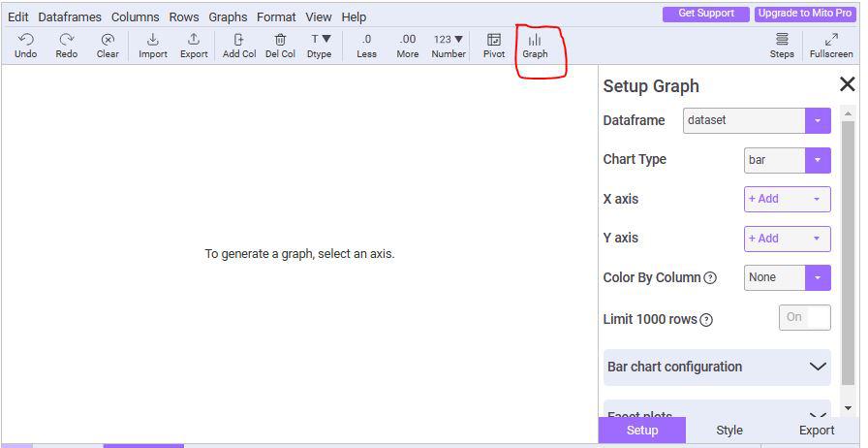This screenshot has height=448, width=868.
Task: Toggle the Limit 1000 rows switch
Action: click(x=805, y=317)
